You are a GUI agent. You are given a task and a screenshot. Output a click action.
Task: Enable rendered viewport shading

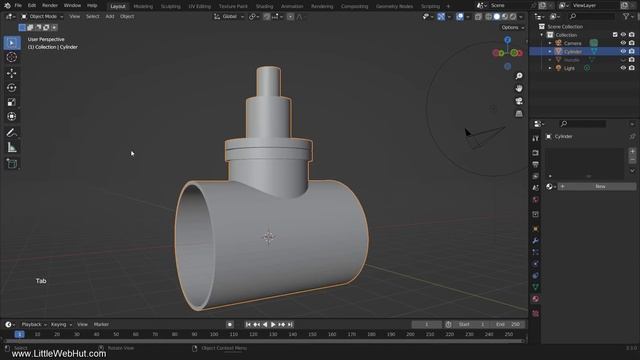513,17
